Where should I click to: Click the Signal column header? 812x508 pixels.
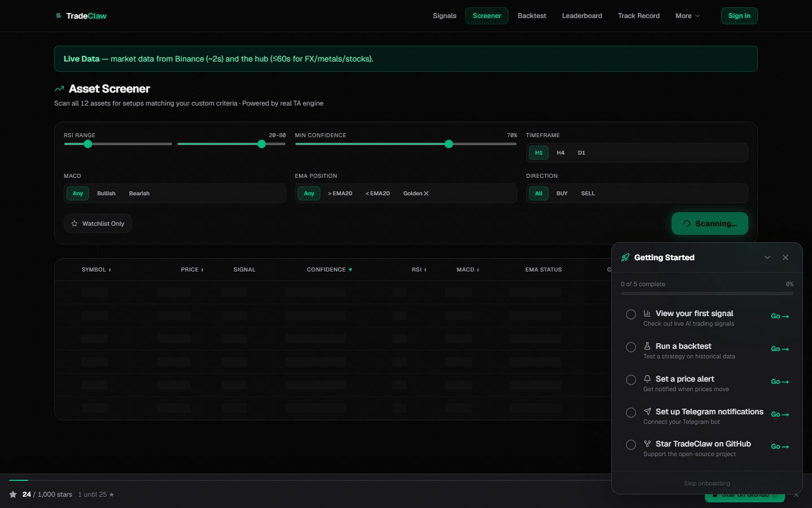point(244,270)
